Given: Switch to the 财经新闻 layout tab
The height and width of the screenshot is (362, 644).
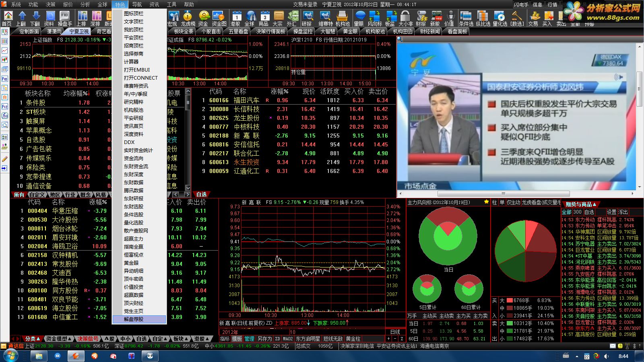Looking at the screenshot, I should point(430,31).
